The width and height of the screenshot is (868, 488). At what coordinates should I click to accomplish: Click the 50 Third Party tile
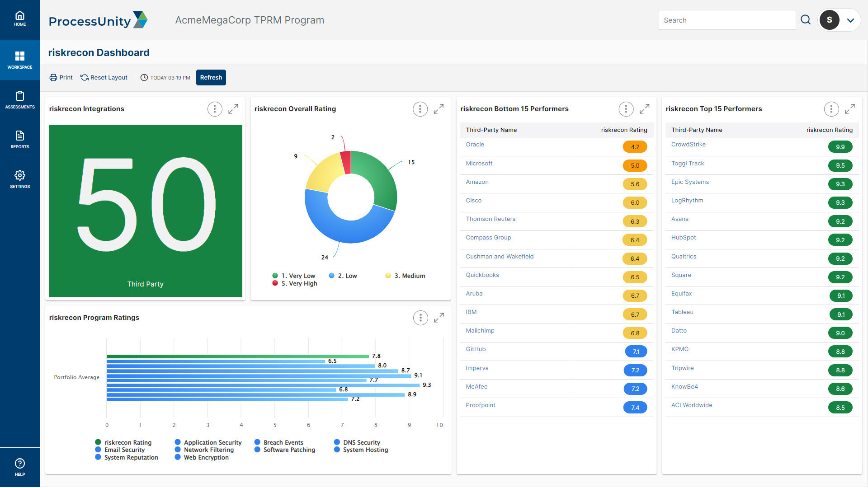tap(146, 211)
